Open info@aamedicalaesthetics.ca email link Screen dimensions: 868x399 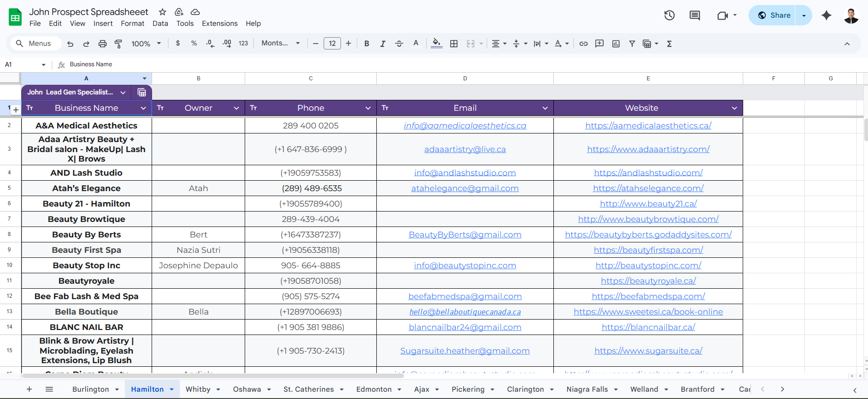coord(465,126)
